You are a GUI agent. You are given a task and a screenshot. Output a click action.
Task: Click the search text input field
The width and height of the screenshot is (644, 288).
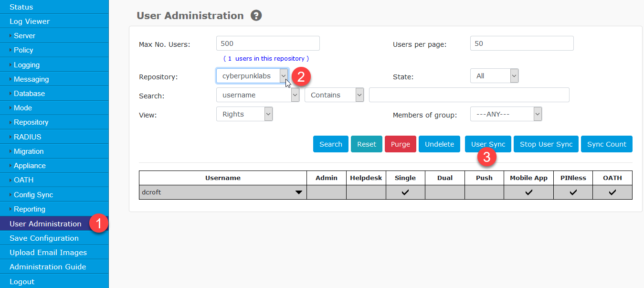pyautogui.click(x=469, y=95)
